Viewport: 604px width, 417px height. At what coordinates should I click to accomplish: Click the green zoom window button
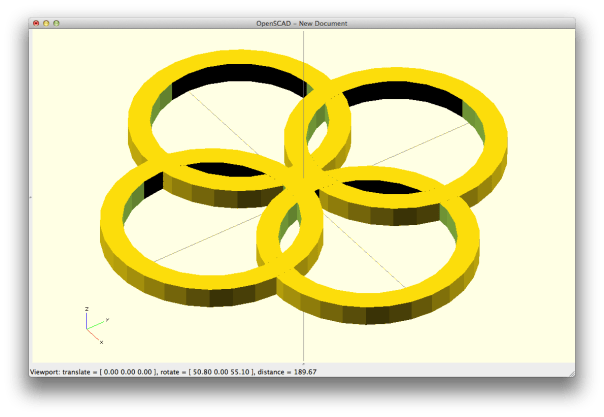(56, 21)
